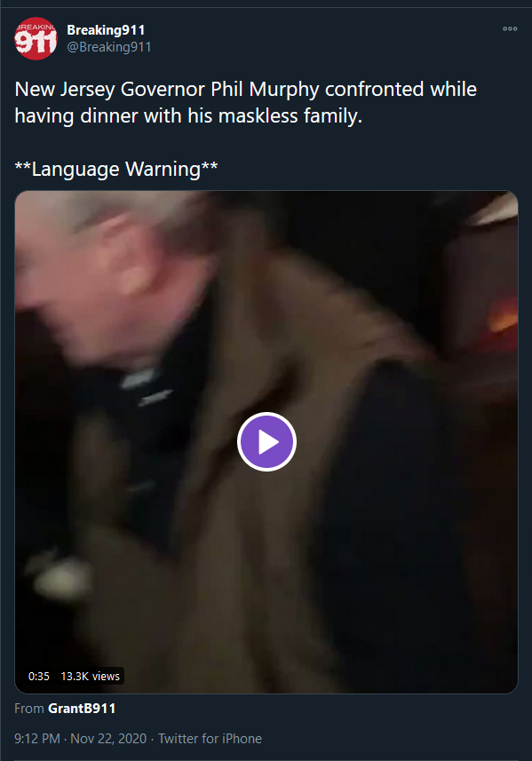Click the tweet's first line mentioning Phil Murphy
This screenshot has height=761, width=532.
click(x=246, y=90)
